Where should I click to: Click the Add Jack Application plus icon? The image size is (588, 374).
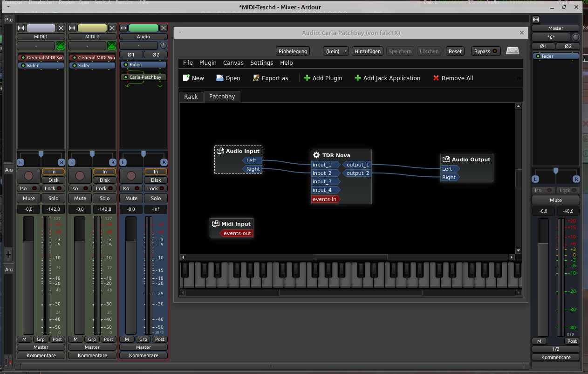tap(358, 78)
